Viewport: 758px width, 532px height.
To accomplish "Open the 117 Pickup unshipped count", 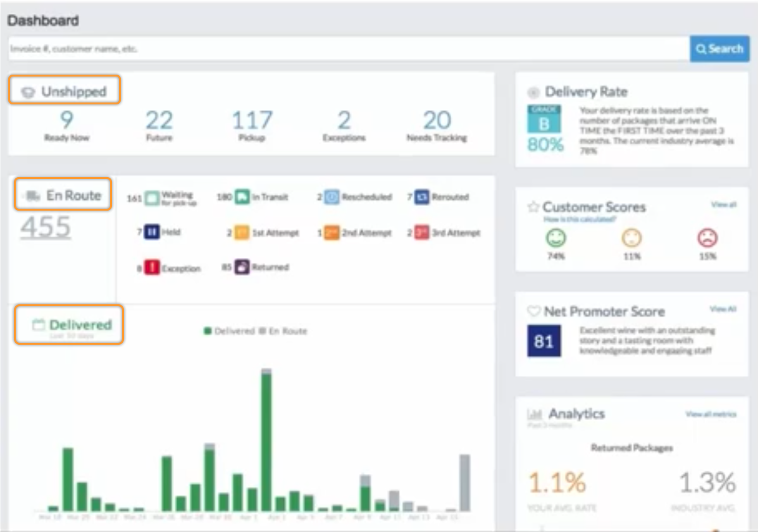I will tap(252, 120).
